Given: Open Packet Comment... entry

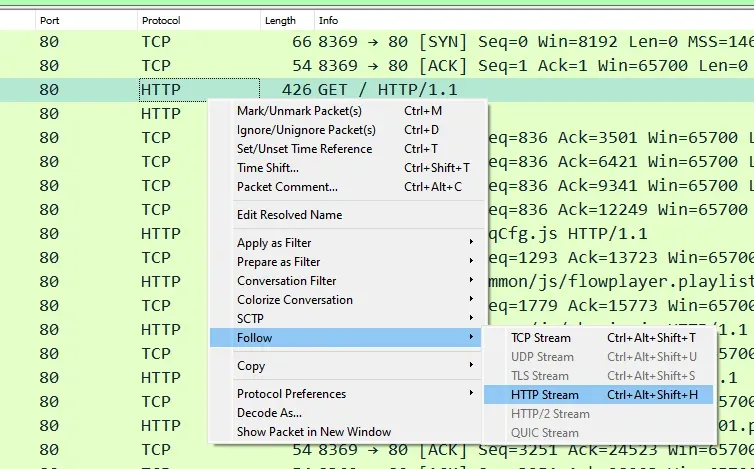Looking at the screenshot, I should point(349,187).
